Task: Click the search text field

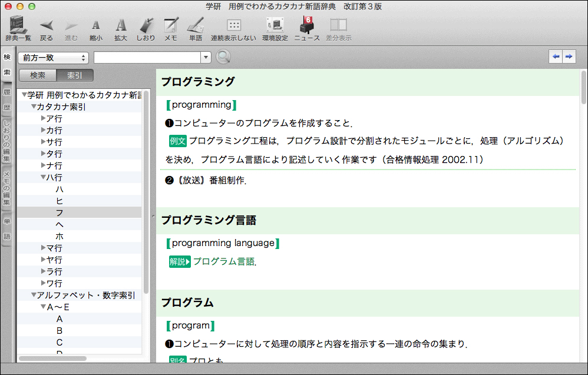Action: [x=147, y=58]
